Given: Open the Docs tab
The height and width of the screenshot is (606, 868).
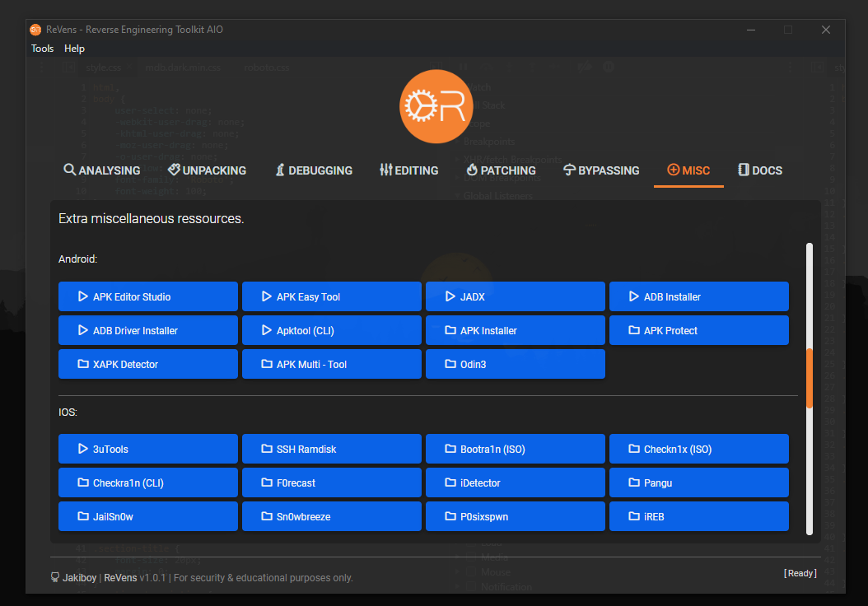Looking at the screenshot, I should 760,170.
